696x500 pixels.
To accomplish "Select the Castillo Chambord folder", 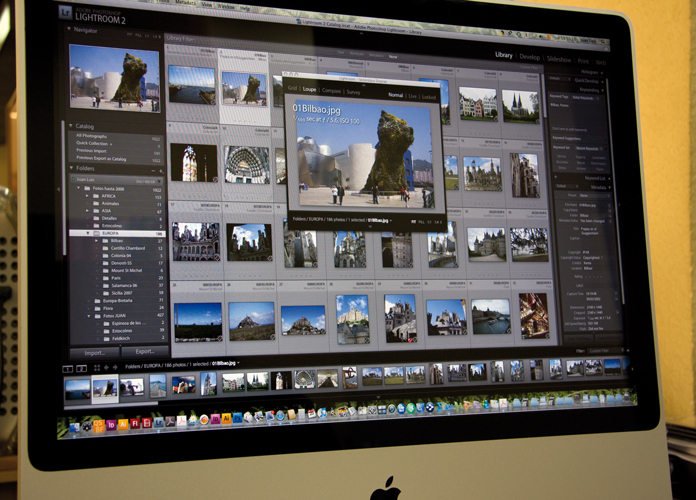I will click(128, 248).
